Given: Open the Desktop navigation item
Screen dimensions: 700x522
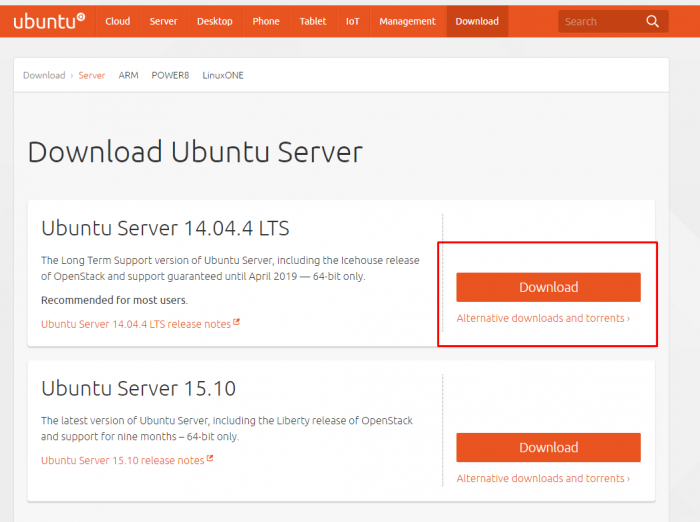Looking at the screenshot, I should pos(215,21).
